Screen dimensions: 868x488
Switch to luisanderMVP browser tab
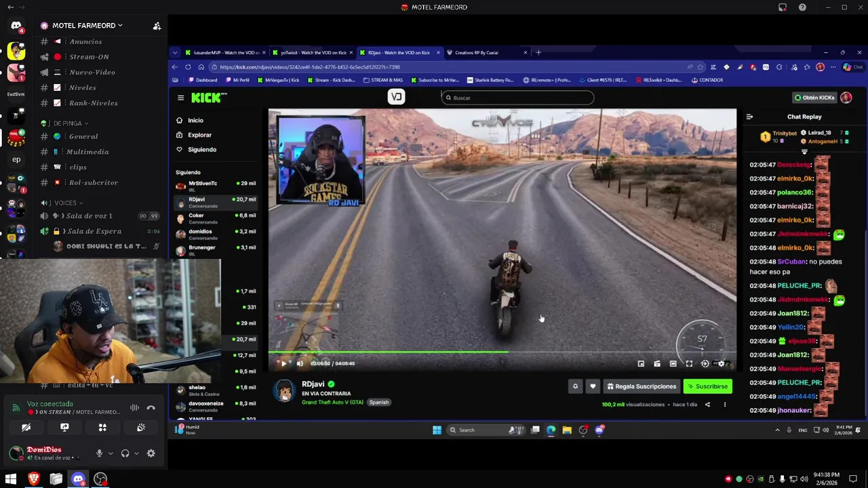click(224, 52)
